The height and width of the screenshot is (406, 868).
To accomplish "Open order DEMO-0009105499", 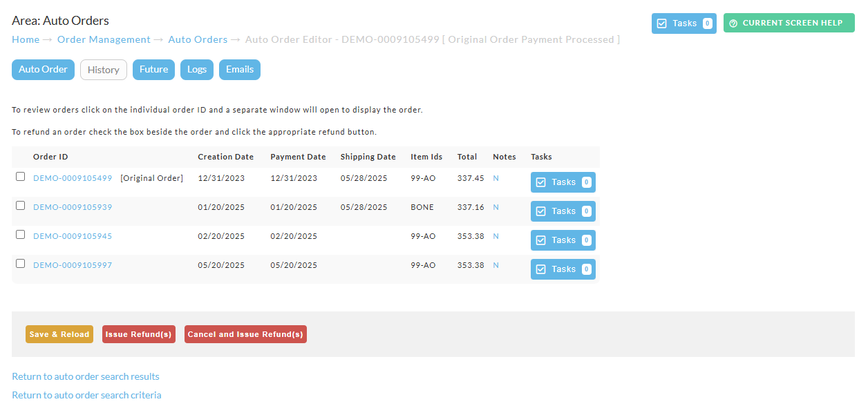I will (73, 178).
